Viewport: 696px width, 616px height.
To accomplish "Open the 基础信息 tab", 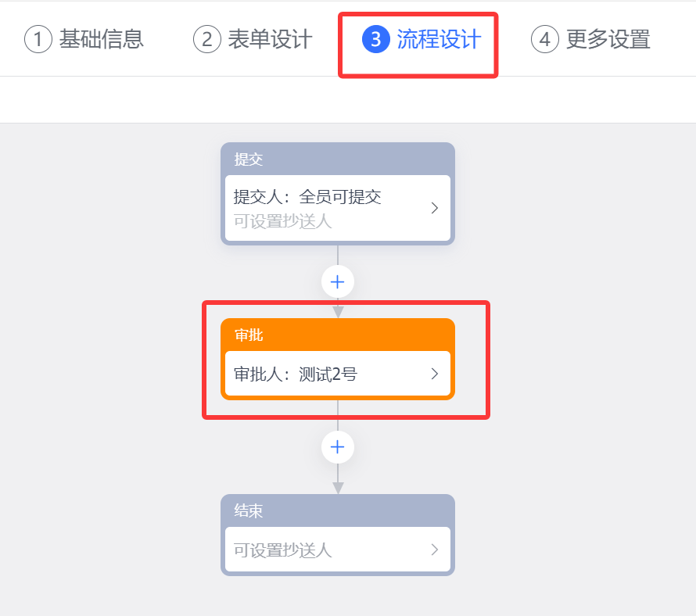I will 102,39.
